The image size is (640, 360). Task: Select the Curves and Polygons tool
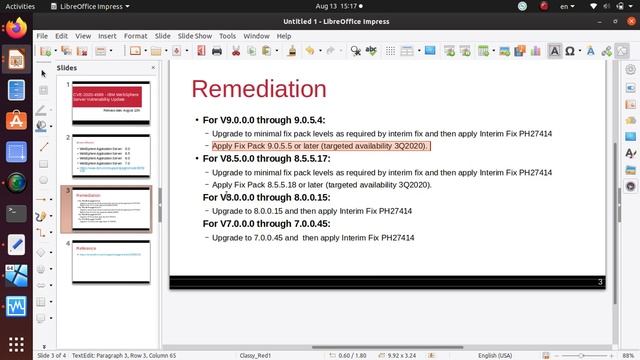click(x=41, y=216)
